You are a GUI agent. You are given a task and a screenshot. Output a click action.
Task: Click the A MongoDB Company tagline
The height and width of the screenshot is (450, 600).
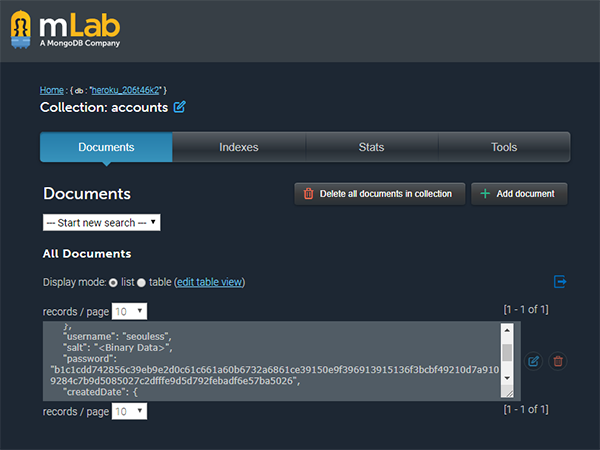(x=80, y=43)
